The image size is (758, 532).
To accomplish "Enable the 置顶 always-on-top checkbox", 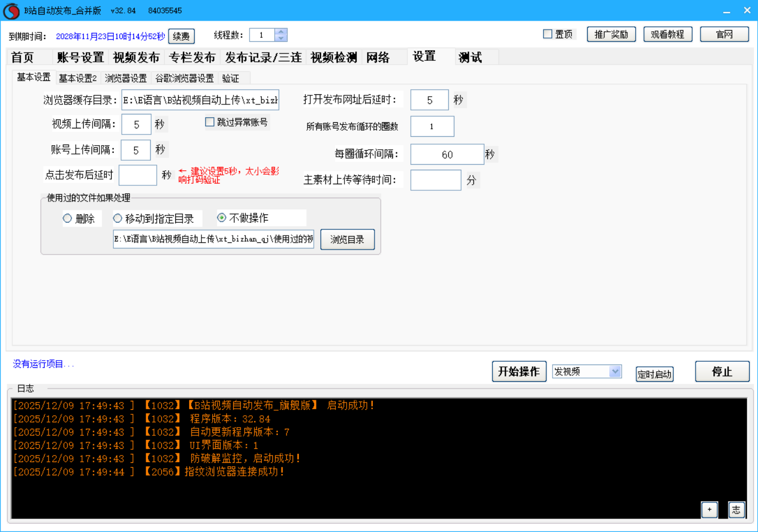I will pyautogui.click(x=548, y=34).
